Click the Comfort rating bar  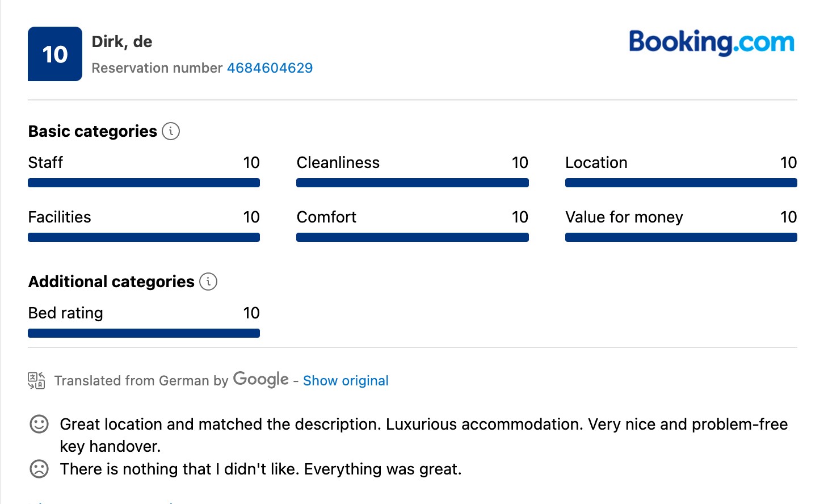(x=413, y=237)
